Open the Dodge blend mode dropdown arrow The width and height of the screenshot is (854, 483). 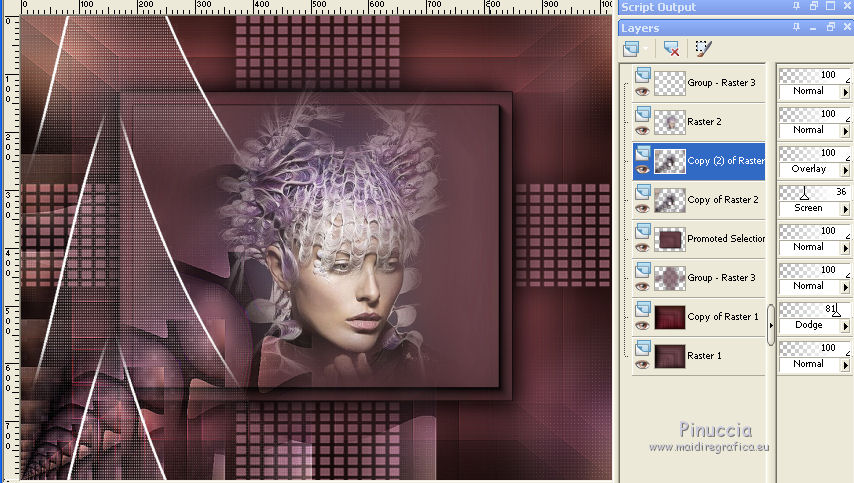[x=845, y=326]
